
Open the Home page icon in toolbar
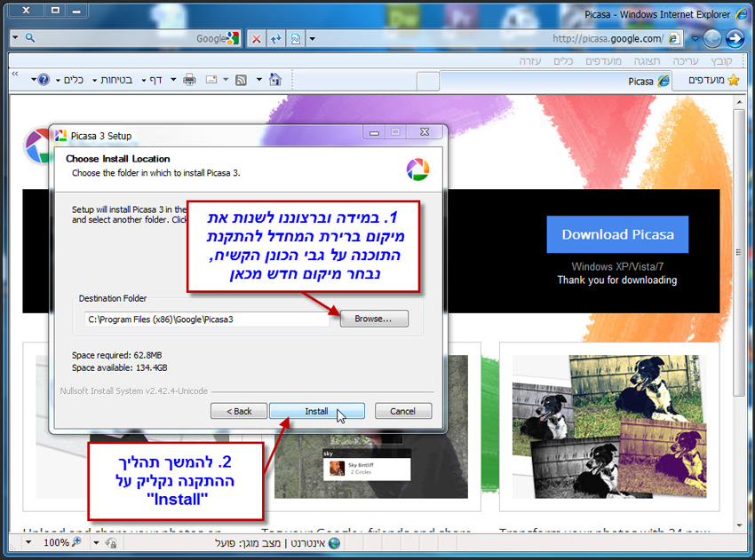pos(275,79)
